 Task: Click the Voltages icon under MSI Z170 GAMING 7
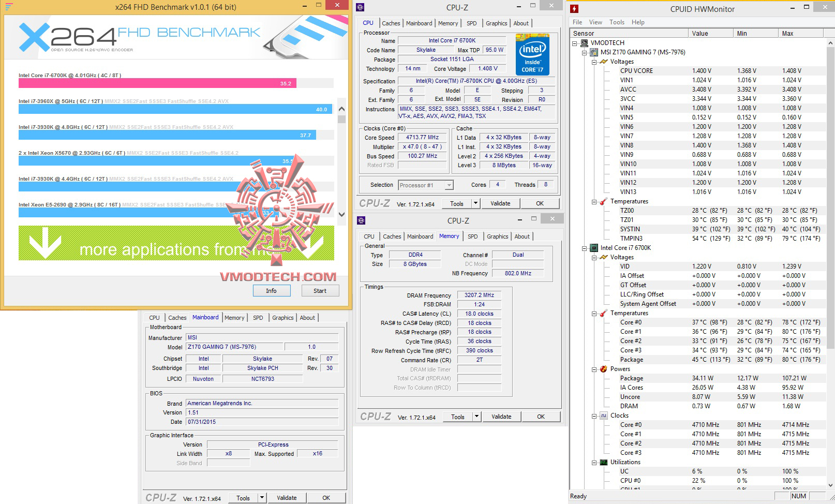[x=603, y=62]
